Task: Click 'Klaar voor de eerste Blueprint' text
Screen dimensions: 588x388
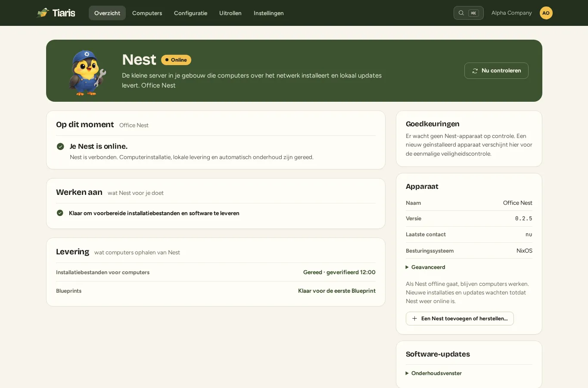Action: pyautogui.click(x=337, y=291)
